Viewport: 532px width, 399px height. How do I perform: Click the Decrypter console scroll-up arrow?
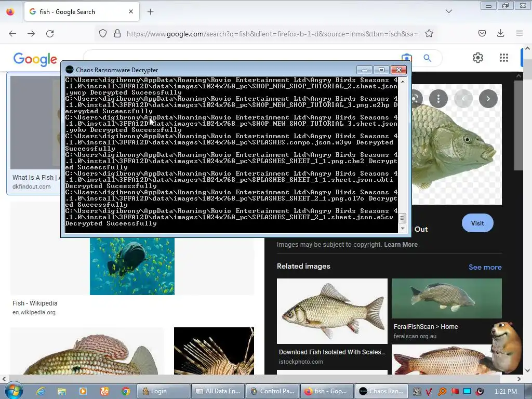point(403,82)
